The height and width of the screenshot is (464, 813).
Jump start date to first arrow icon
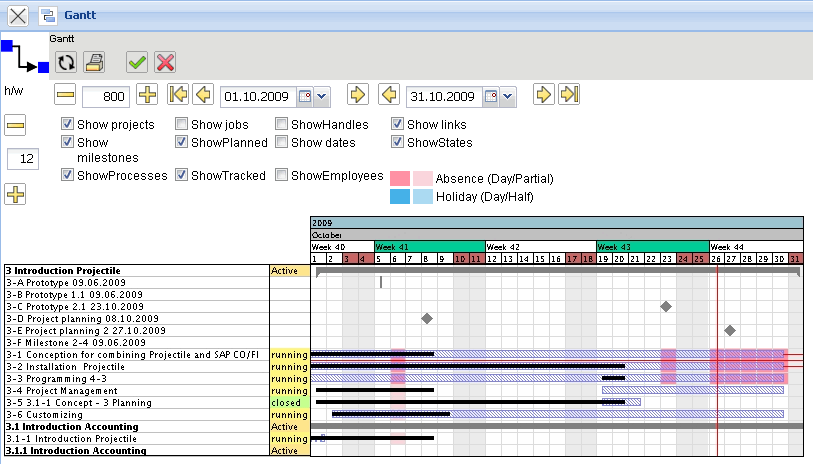tap(178, 95)
